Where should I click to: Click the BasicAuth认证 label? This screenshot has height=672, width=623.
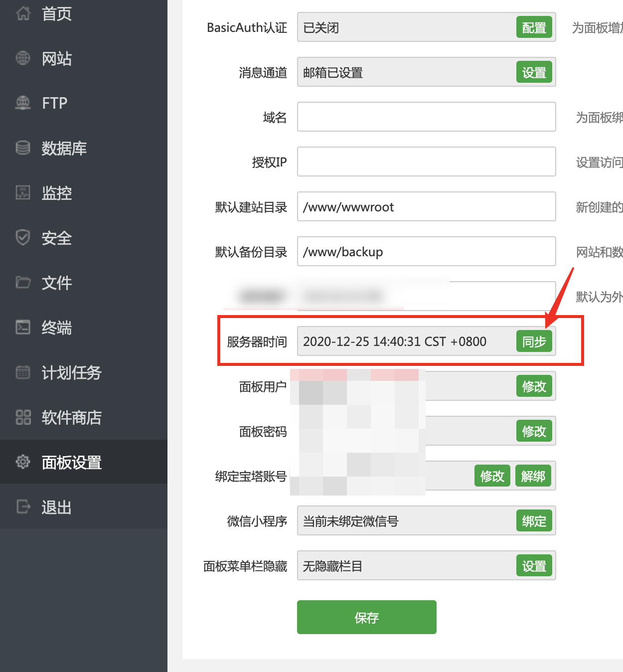coord(247,27)
